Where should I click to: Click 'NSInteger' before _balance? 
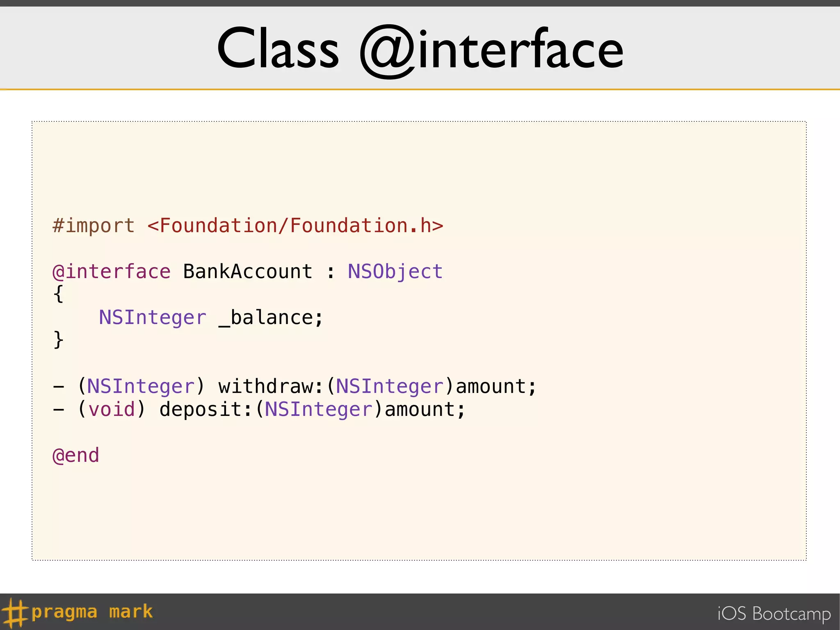point(153,318)
